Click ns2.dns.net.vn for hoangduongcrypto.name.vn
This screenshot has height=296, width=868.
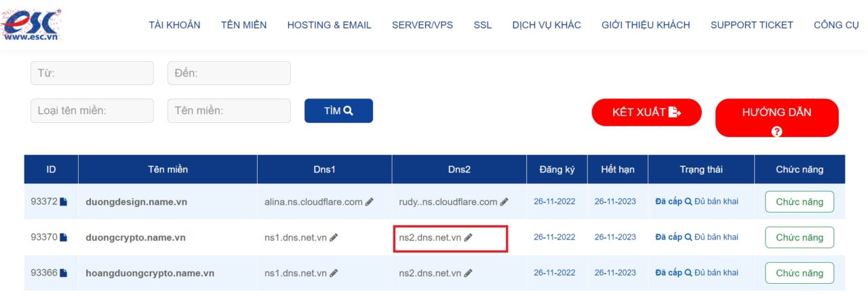coord(430,273)
